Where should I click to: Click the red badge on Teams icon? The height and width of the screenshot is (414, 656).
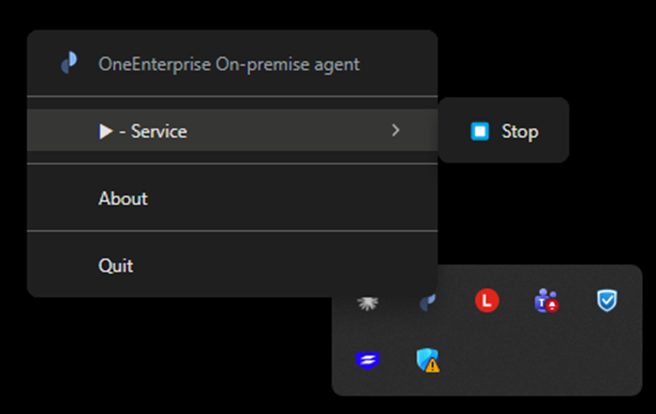pyautogui.click(x=552, y=305)
